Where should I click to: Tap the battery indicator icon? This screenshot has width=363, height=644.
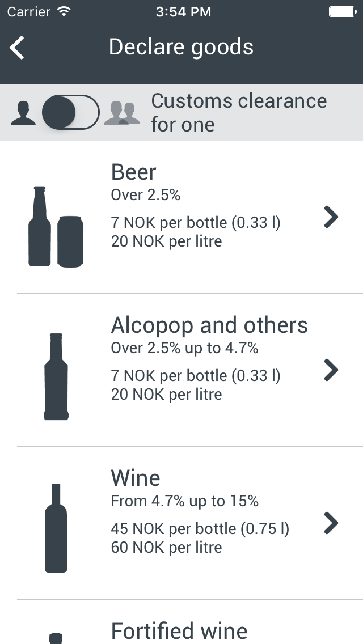pos(343,11)
